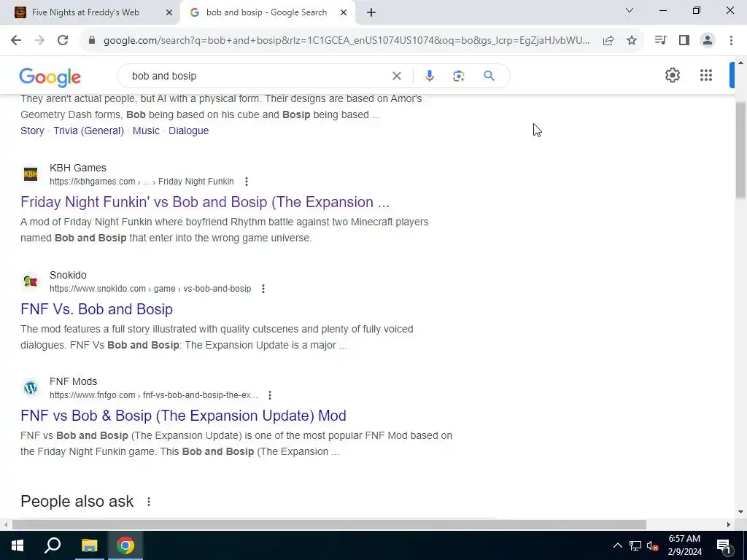Open a new tab with plus button
747x560 pixels.
click(371, 13)
